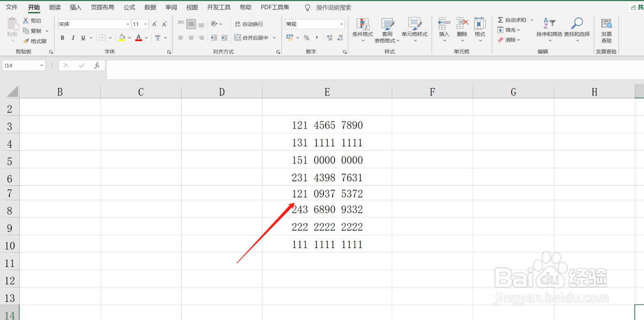Switch to the 公式 tab
Viewport: 644px width, 320px height.
point(129,7)
